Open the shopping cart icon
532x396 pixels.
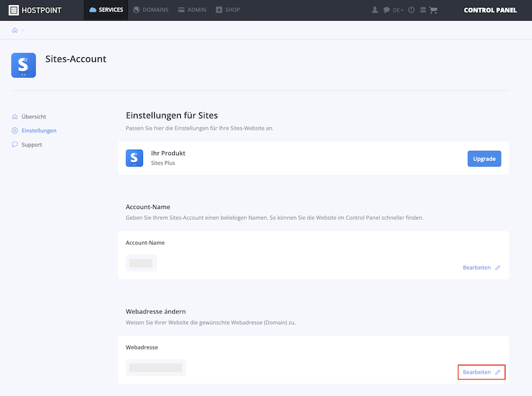pos(434,10)
